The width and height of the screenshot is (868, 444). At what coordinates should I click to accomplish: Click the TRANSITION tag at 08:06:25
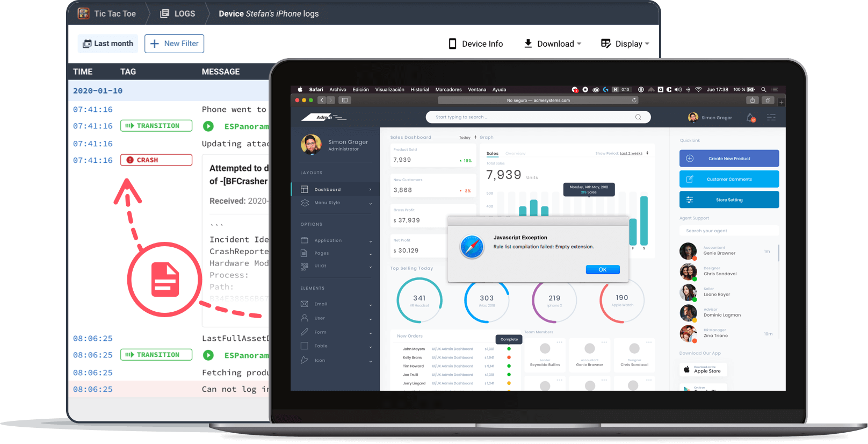click(x=156, y=355)
